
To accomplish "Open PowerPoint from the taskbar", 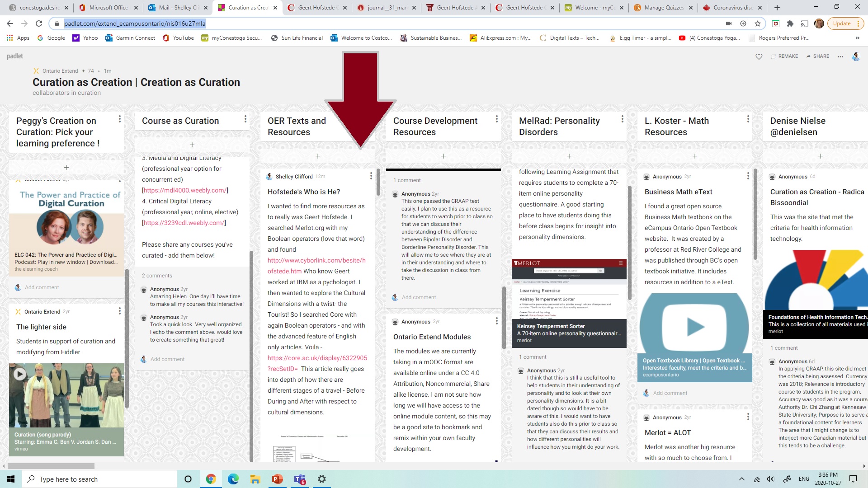I will [277, 479].
